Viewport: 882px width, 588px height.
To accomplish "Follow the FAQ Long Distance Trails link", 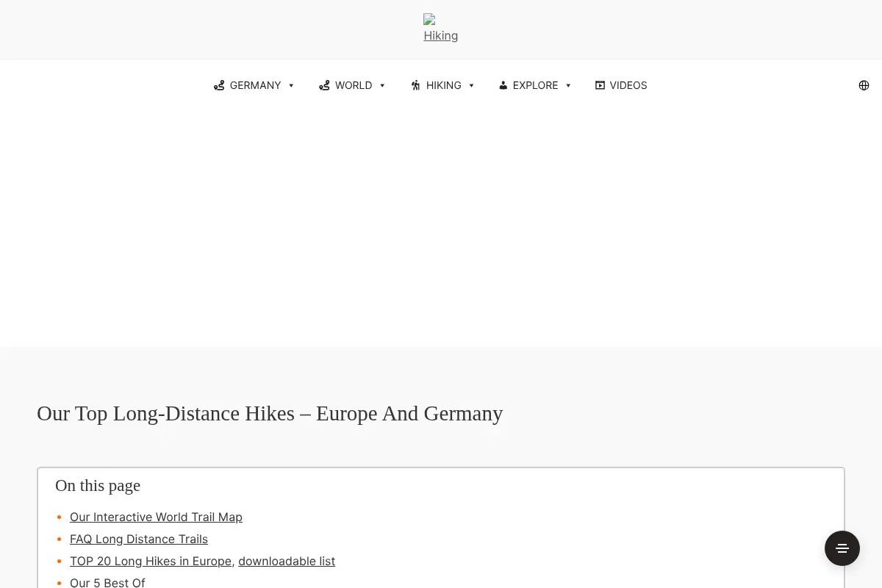I will click(139, 539).
